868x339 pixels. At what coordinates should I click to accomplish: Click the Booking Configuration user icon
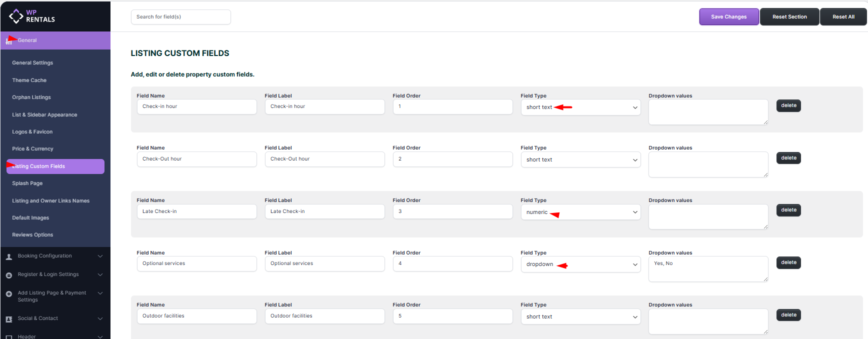click(x=9, y=256)
